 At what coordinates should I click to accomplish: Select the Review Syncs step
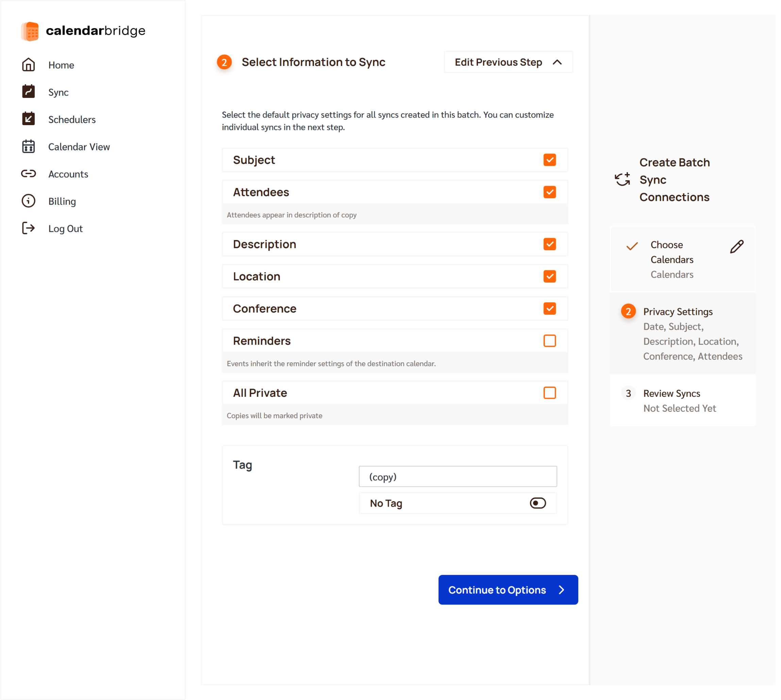(682, 401)
